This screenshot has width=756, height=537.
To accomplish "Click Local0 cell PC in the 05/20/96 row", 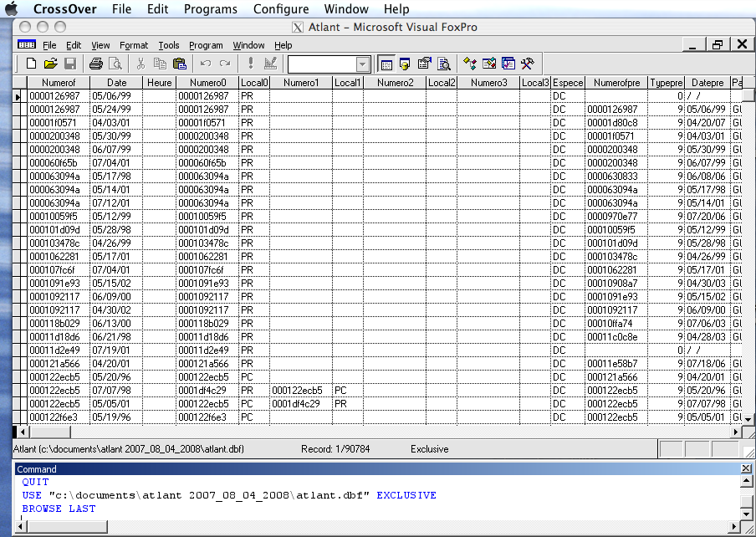I will point(254,376).
